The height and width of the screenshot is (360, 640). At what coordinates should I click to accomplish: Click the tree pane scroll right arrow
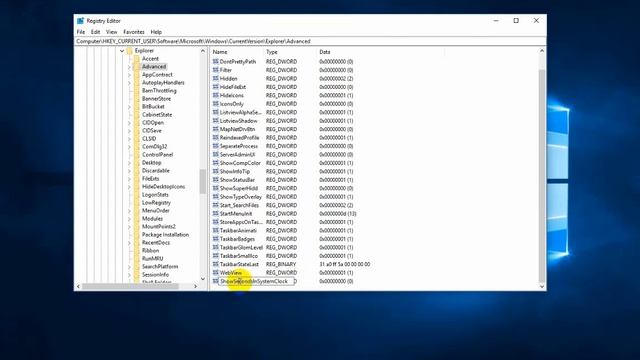pos(196,287)
